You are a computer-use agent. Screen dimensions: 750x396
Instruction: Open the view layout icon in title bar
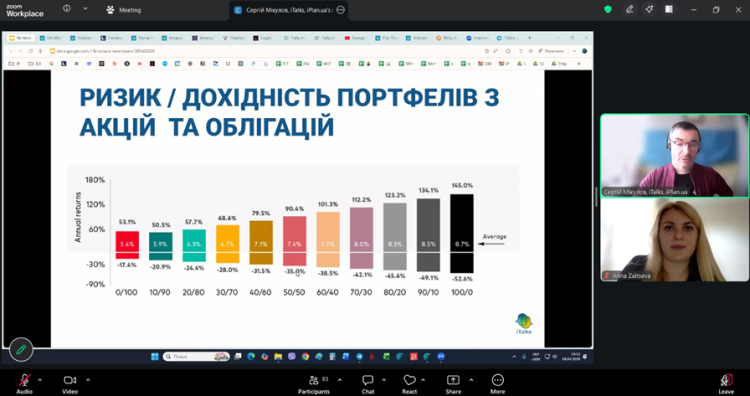pos(669,10)
